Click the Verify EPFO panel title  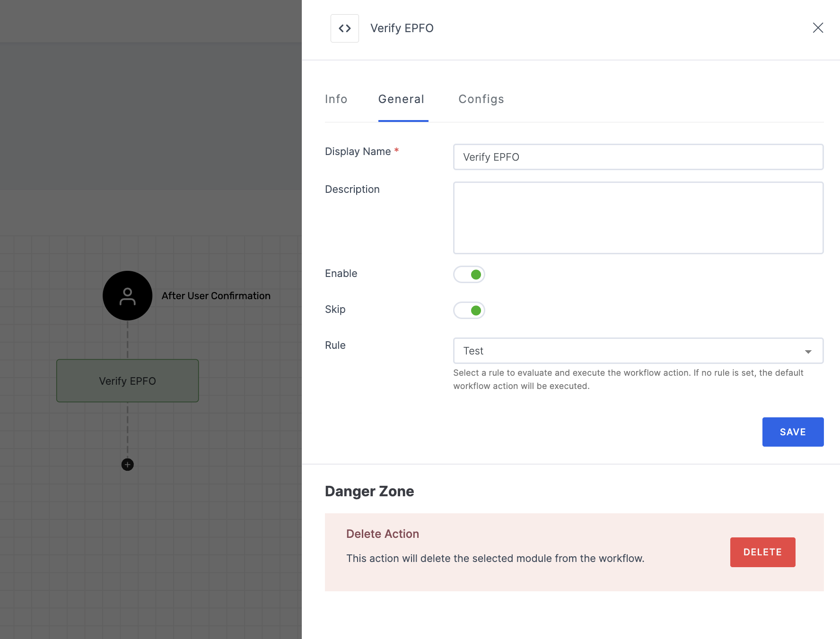coord(402,28)
